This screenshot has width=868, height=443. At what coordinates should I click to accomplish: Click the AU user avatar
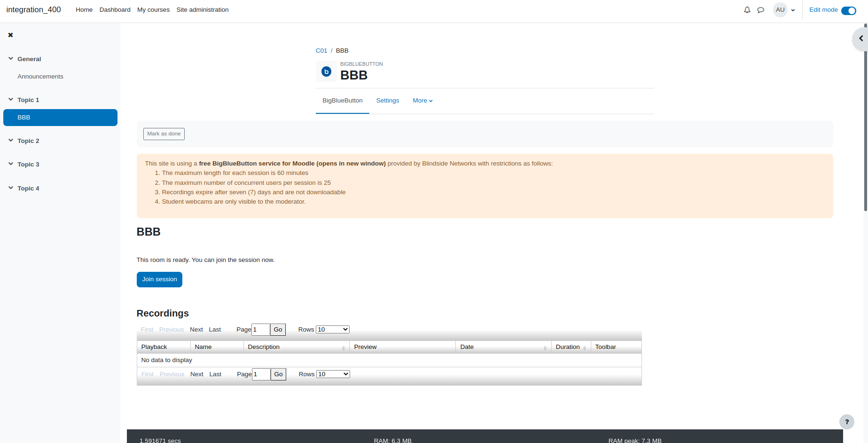tap(781, 10)
